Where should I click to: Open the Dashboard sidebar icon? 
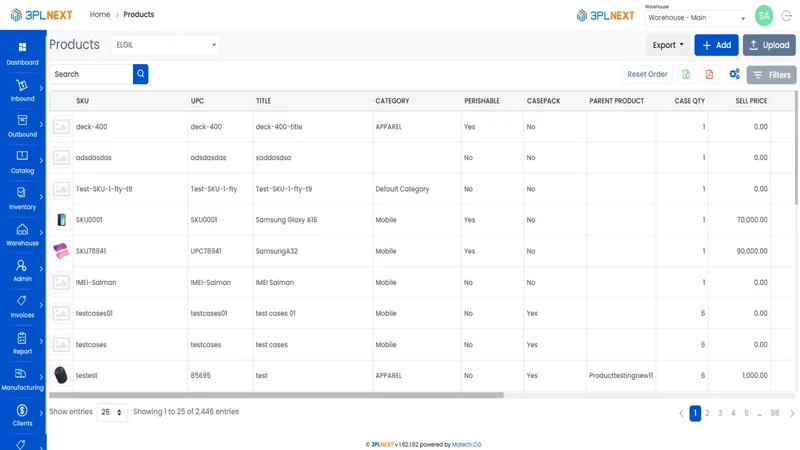pos(22,47)
